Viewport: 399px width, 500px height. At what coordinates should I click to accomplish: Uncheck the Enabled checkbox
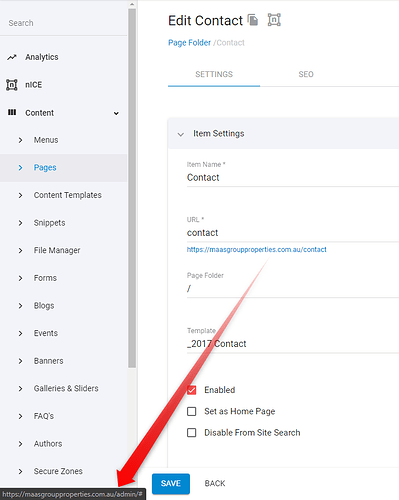click(x=192, y=390)
